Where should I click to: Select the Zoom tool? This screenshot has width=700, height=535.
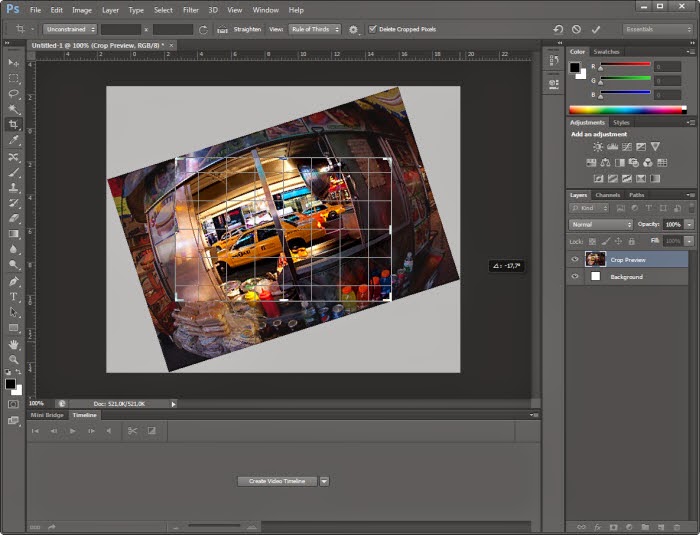(13, 359)
